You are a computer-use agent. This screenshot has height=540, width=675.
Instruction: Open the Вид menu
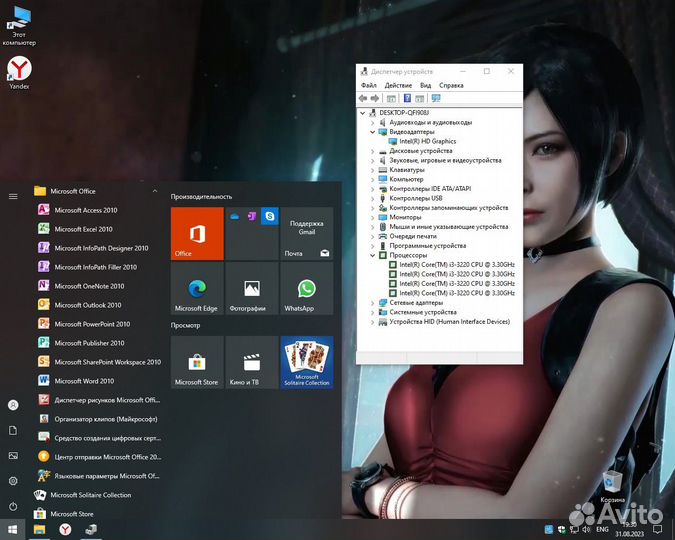point(425,85)
